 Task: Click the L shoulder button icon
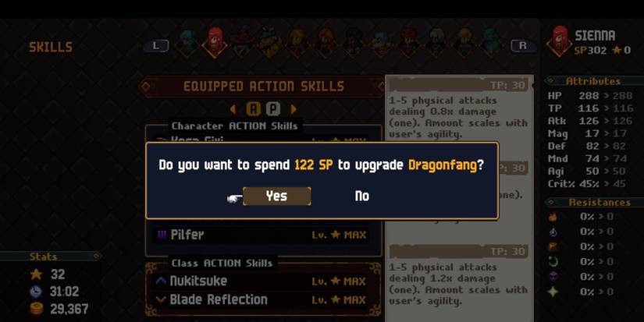156,45
